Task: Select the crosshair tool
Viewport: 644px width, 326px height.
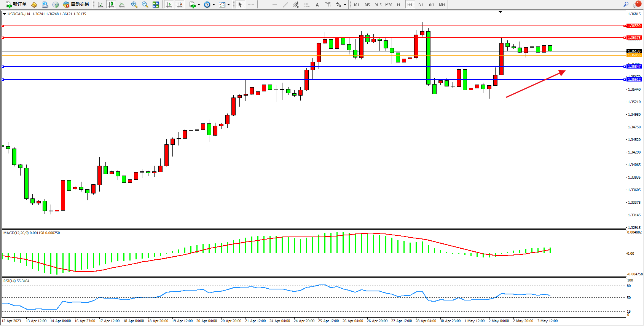Action: (x=251, y=5)
